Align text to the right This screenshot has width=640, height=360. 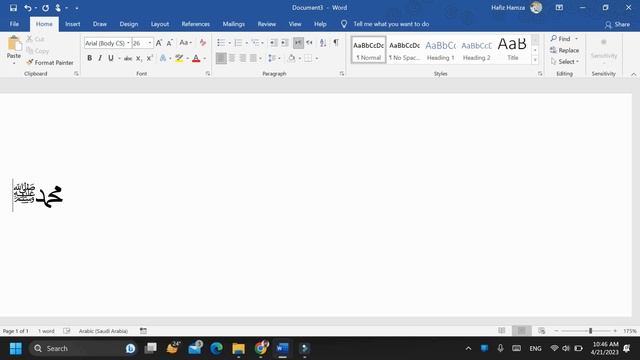click(242, 58)
